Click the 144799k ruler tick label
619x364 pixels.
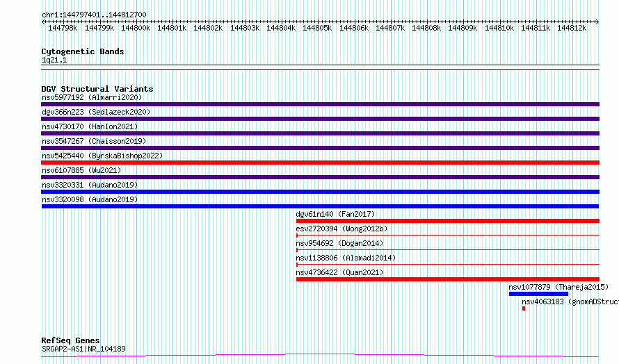point(99,28)
